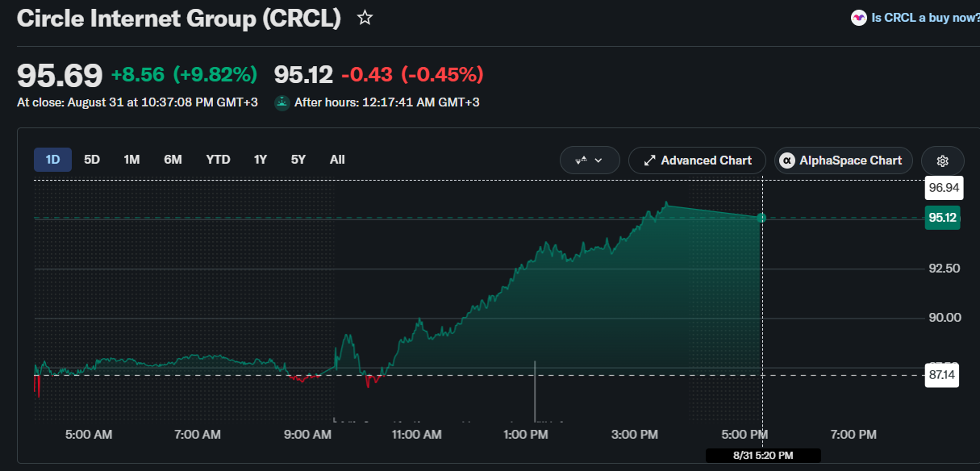Click the 11:00 AM time axis label

click(416, 435)
